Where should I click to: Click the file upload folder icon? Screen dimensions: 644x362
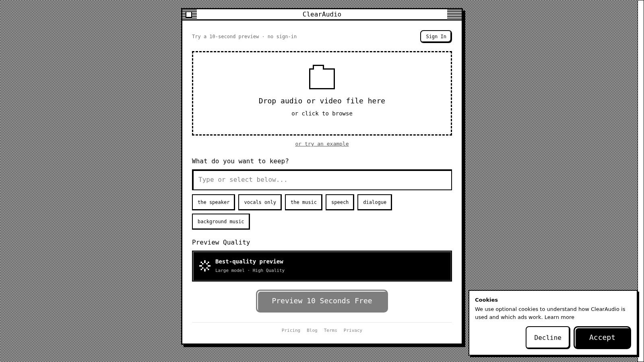point(322,77)
